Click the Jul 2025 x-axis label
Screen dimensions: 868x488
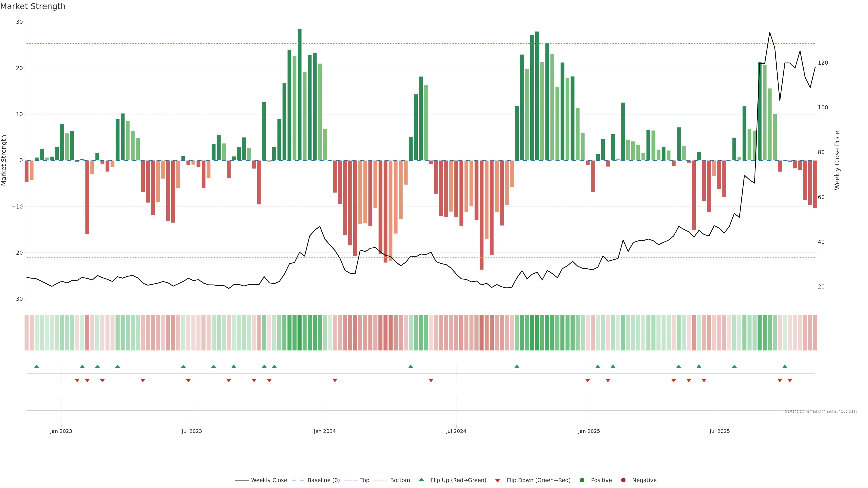tap(719, 431)
